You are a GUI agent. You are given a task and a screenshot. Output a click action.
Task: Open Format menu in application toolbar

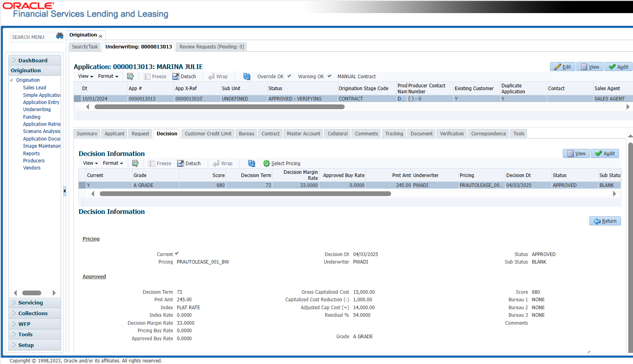pyautogui.click(x=108, y=76)
